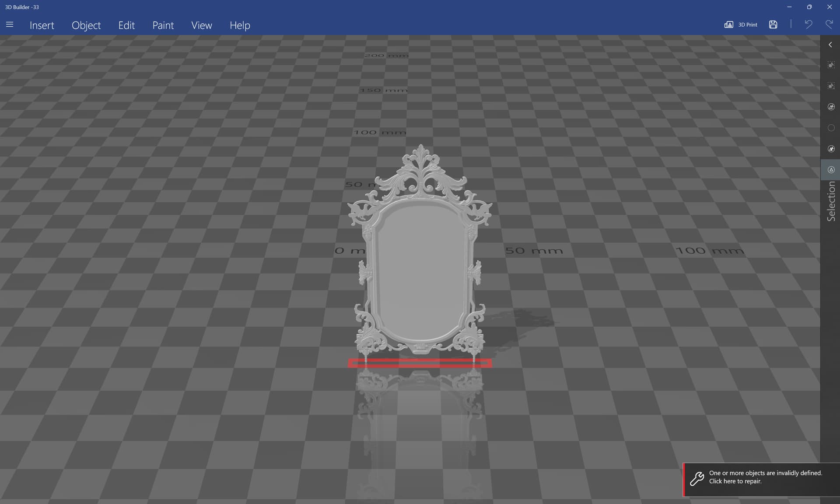Expand the Selection sidebar with the chevron
This screenshot has width=840, height=504.
pos(830,45)
